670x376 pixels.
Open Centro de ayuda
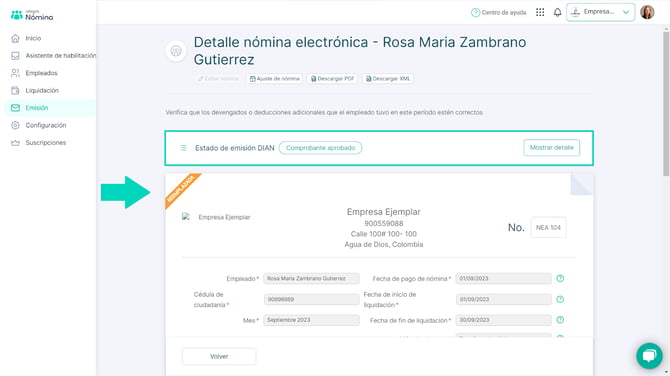[499, 12]
